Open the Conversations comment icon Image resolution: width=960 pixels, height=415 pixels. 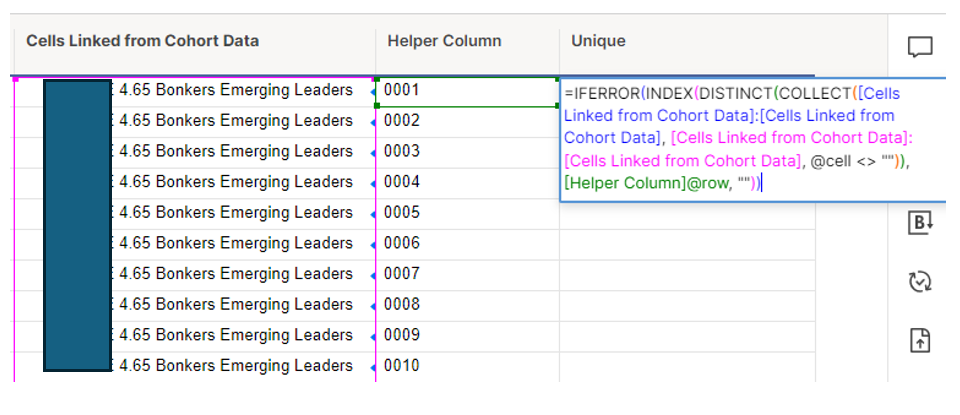[920, 47]
